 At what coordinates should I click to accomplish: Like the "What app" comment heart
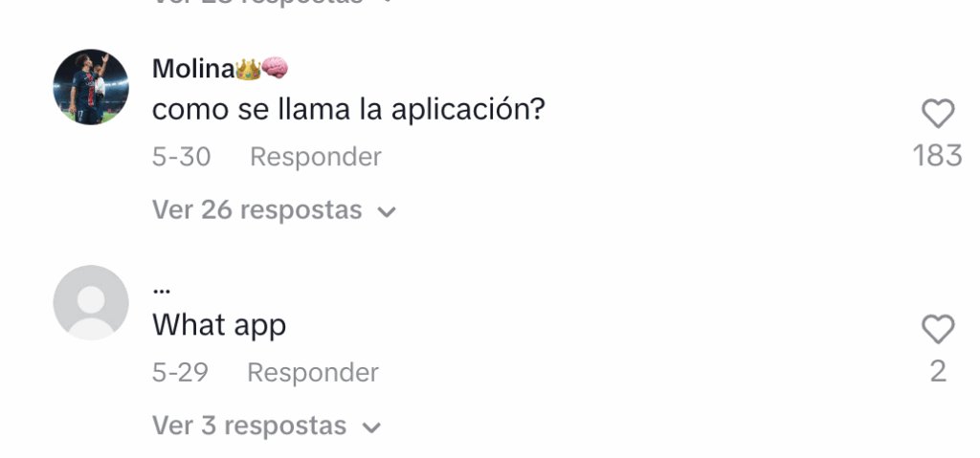(938, 329)
